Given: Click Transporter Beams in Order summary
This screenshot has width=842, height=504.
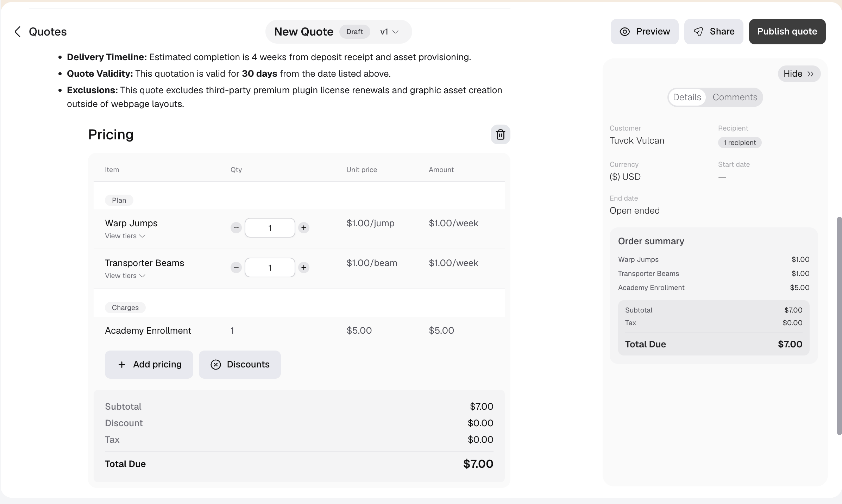Looking at the screenshot, I should click(x=648, y=273).
